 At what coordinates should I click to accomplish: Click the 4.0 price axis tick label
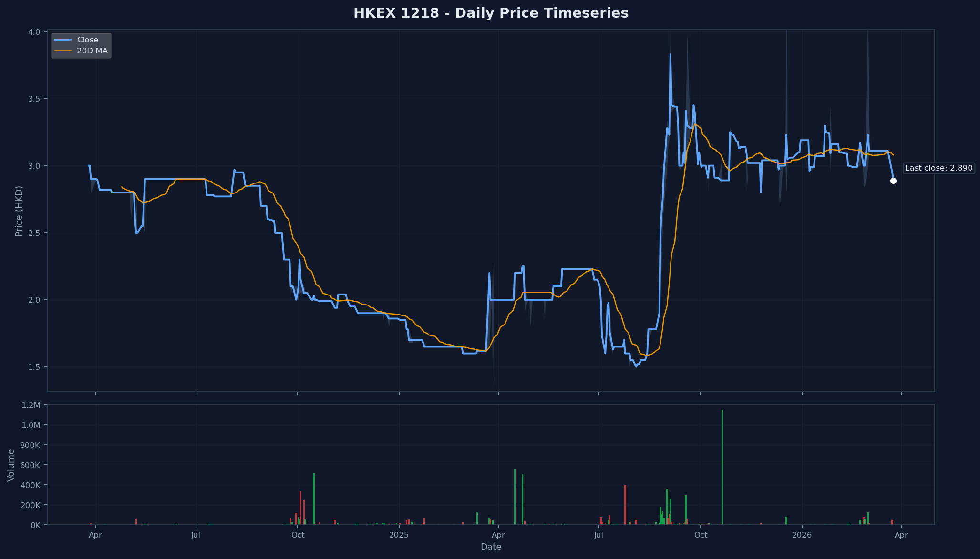(34, 32)
